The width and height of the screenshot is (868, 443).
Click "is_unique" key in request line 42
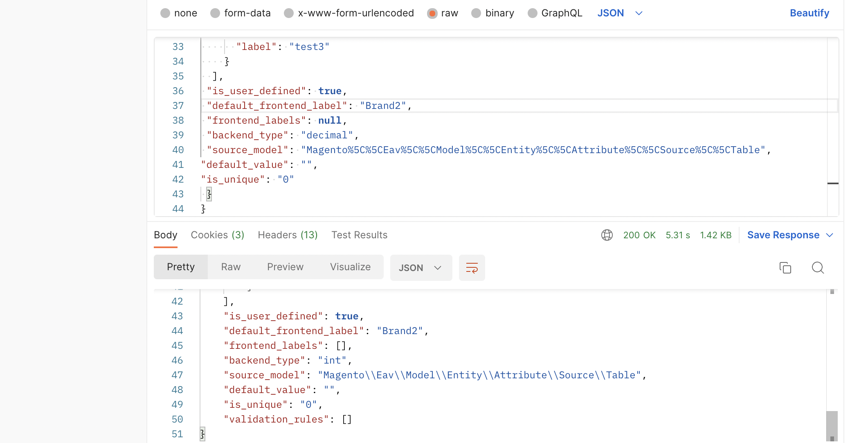(233, 179)
